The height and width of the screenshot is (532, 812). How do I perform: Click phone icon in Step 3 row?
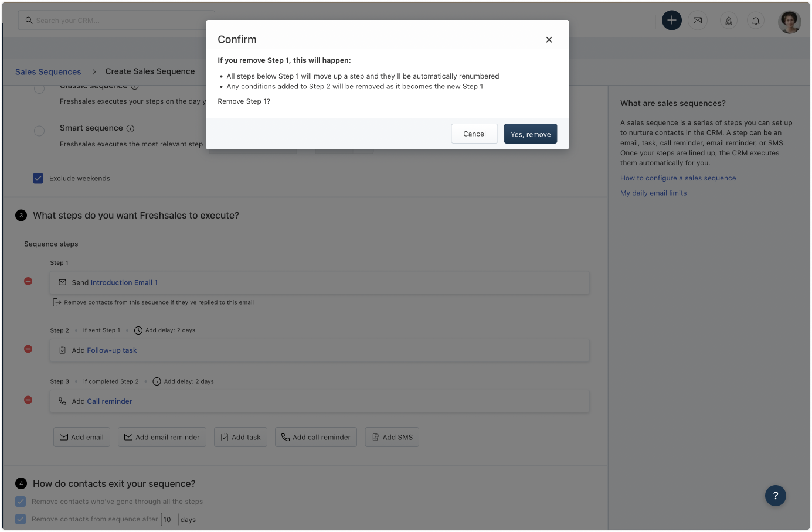(62, 401)
